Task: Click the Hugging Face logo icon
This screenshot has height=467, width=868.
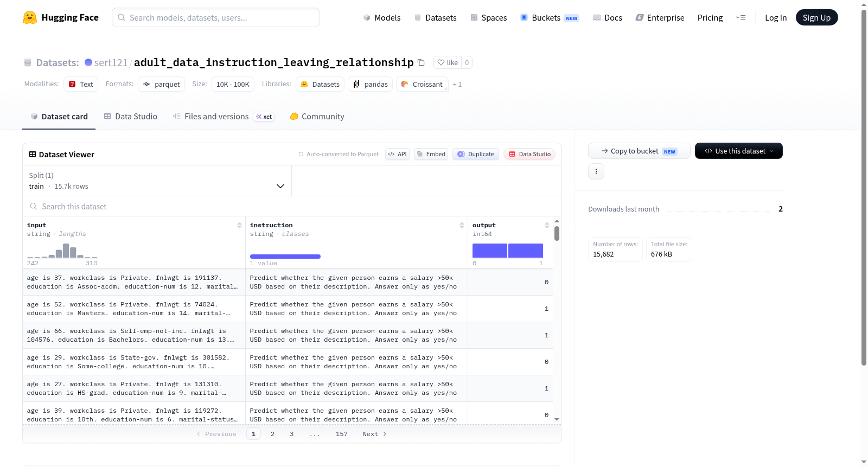Action: [30, 17]
